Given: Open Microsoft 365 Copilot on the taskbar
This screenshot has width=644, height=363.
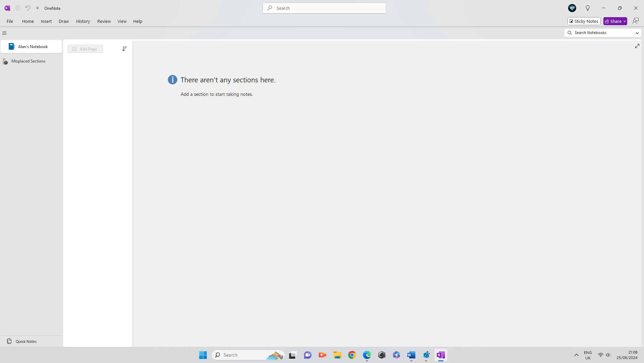Looking at the screenshot, I should click(397, 355).
